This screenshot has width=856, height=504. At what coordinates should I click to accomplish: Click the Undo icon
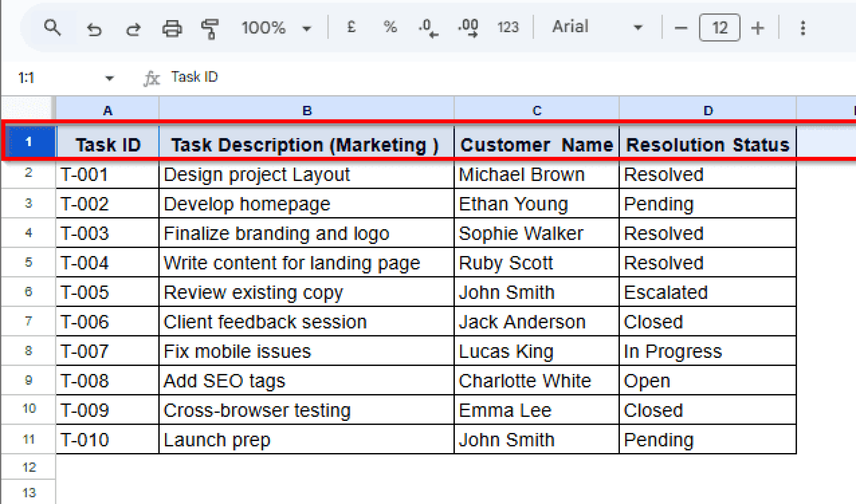pos(95,28)
